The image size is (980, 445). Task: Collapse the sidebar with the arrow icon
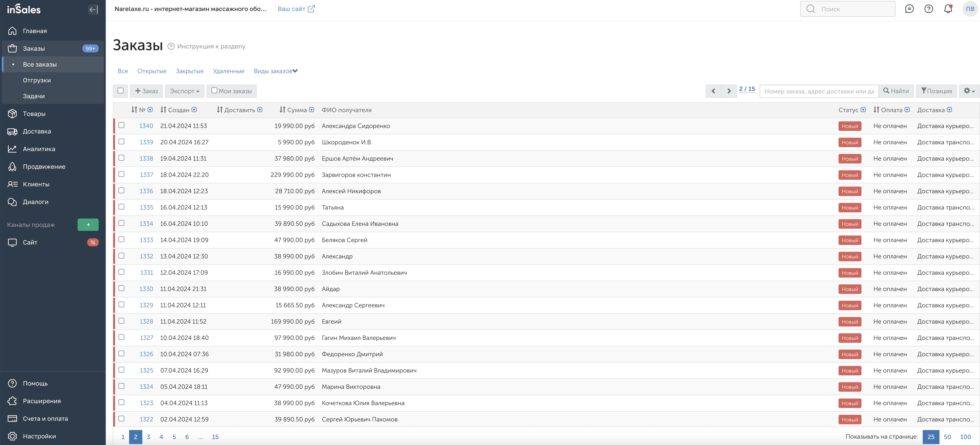coord(93,9)
